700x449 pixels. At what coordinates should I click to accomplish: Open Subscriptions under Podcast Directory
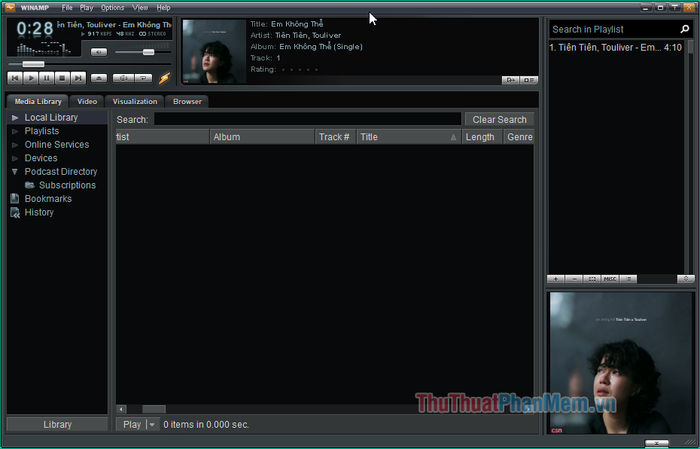pyautogui.click(x=67, y=185)
